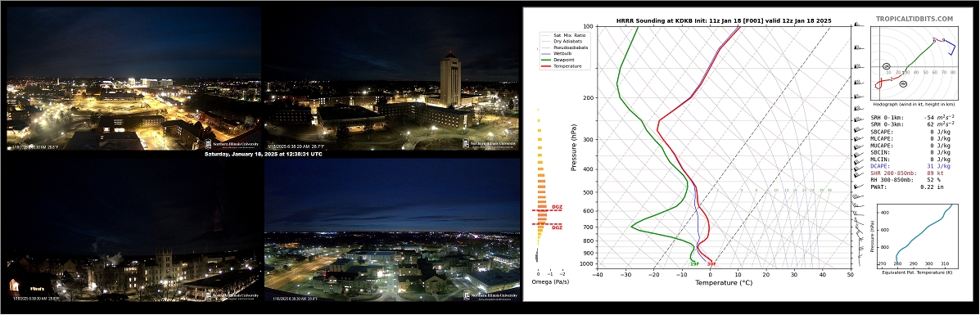Viewport: 980px width, 315px height.
Task: Click the Saturday, January 18, 2025 timestamp caption
Action: [263, 154]
